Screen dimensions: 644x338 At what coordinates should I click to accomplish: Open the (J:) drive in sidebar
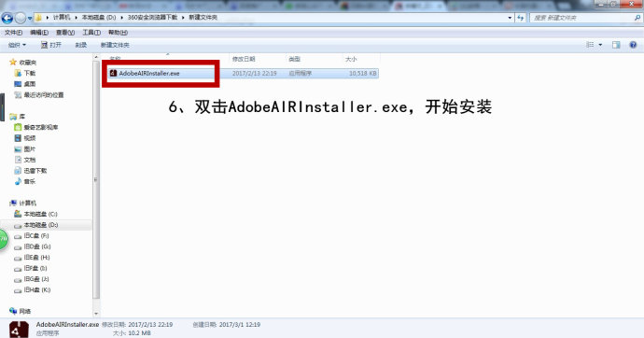36,279
